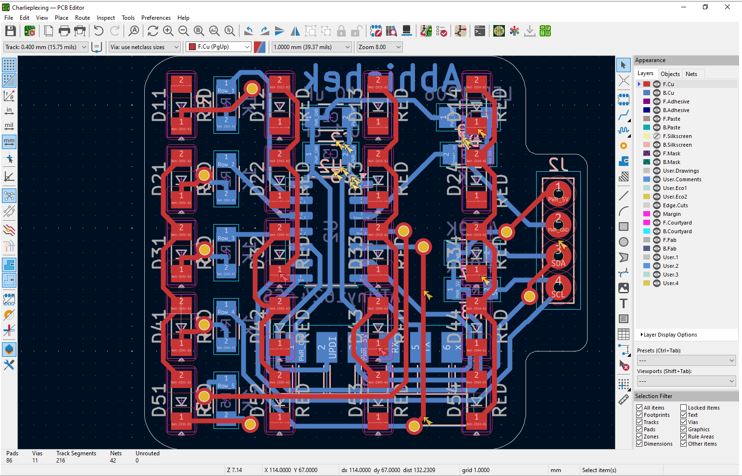
Task: Open the Zoom 8.00 dropdown
Action: pos(380,47)
